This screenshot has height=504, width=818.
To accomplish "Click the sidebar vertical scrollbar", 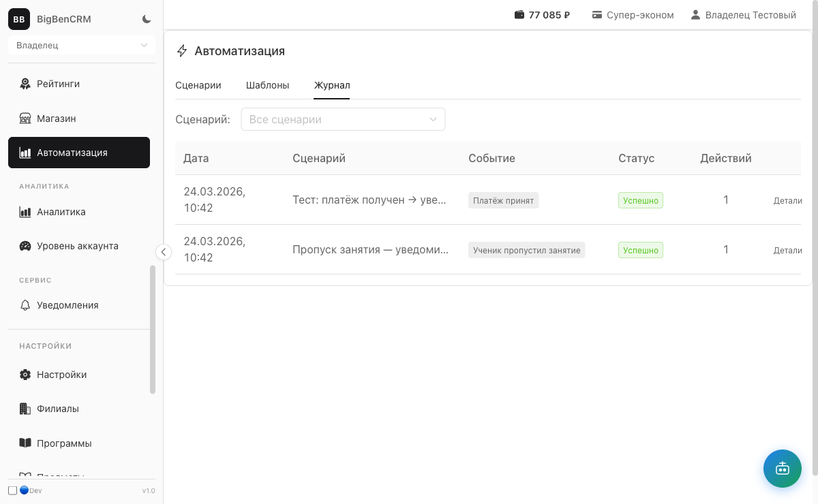I will coord(153,329).
